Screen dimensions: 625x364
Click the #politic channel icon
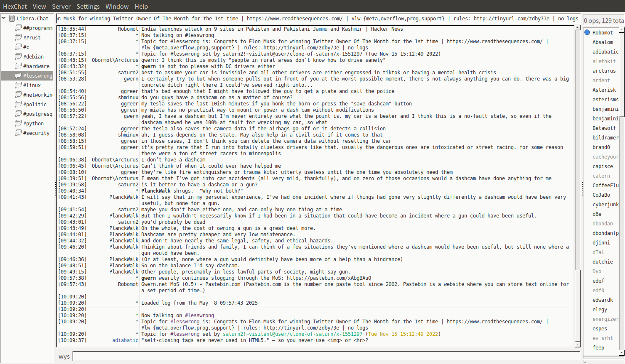[x=18, y=104]
